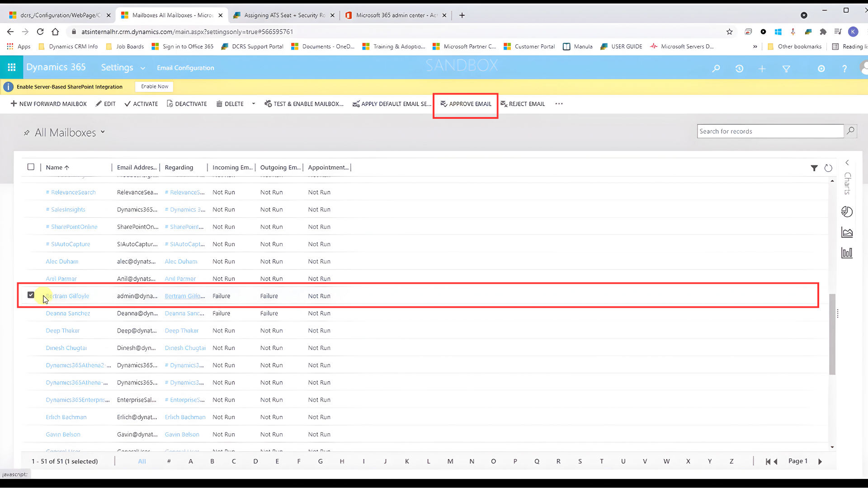Open the All Mailboxes view dropdown
This screenshot has height=488, width=868.
pos(103,132)
